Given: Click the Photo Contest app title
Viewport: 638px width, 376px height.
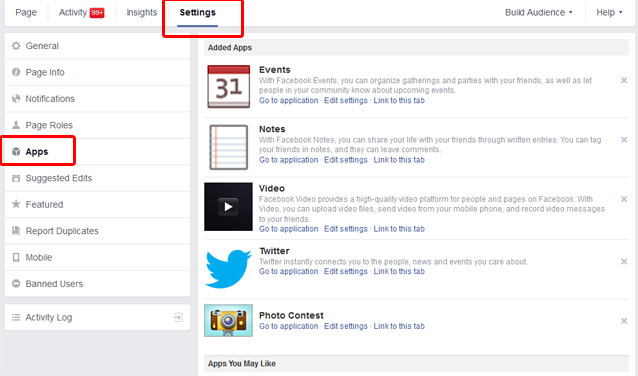Looking at the screenshot, I should point(291,315).
